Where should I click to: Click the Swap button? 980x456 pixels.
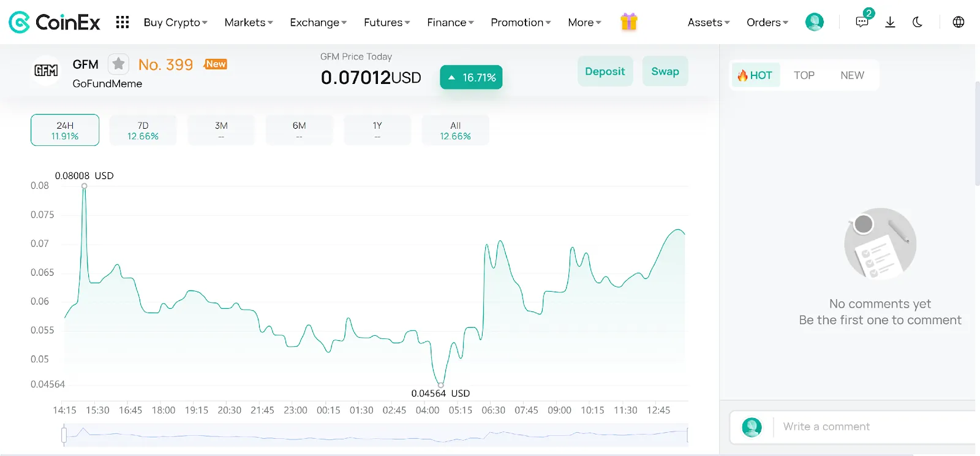point(665,71)
